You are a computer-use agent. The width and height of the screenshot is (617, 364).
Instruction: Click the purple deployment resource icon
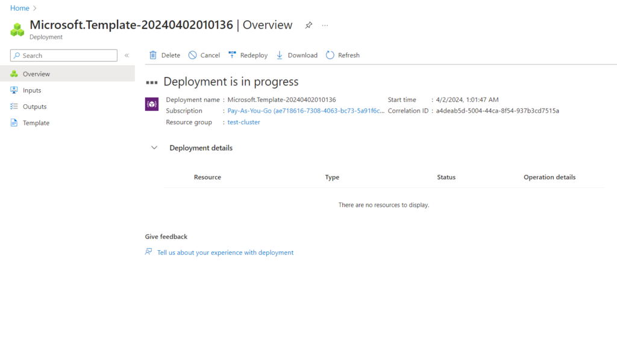click(x=152, y=104)
